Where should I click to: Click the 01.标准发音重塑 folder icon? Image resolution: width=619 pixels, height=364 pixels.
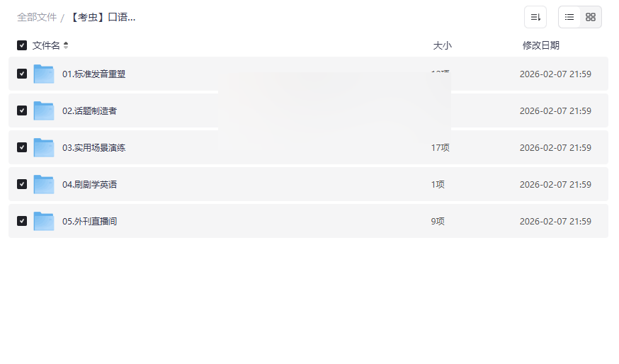[44, 74]
